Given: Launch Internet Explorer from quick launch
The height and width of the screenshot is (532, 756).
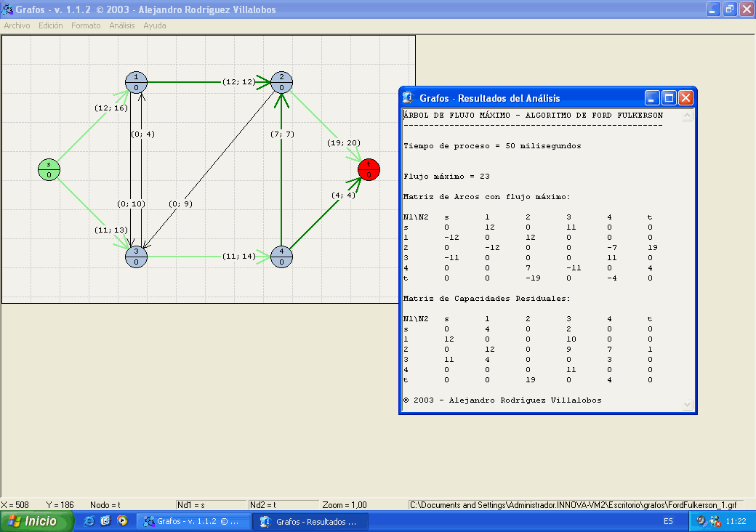Looking at the screenshot, I should 89,521.
